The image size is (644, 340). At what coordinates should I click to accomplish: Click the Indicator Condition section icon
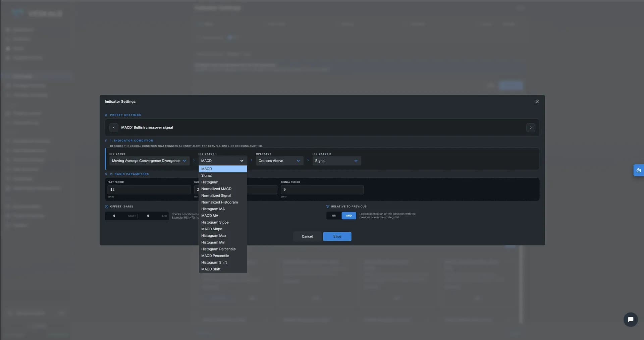point(106,141)
